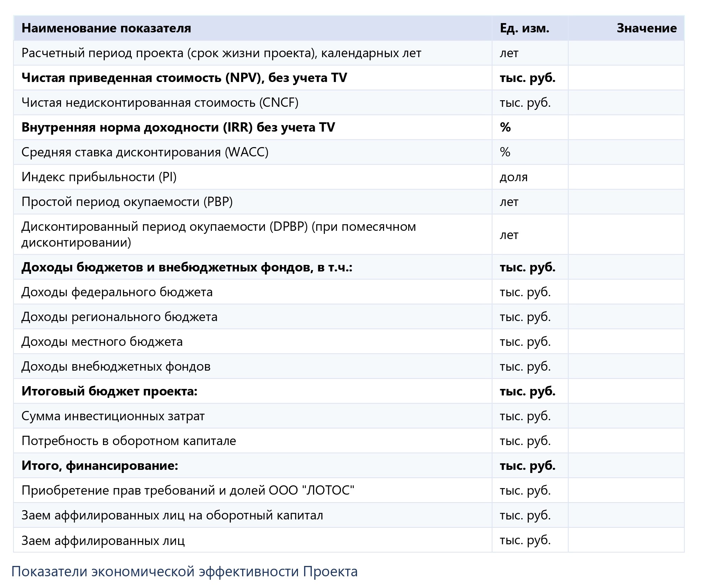Select the 'Доходы местного бюджета' row
The image size is (702, 588).
pyautogui.click(x=102, y=342)
